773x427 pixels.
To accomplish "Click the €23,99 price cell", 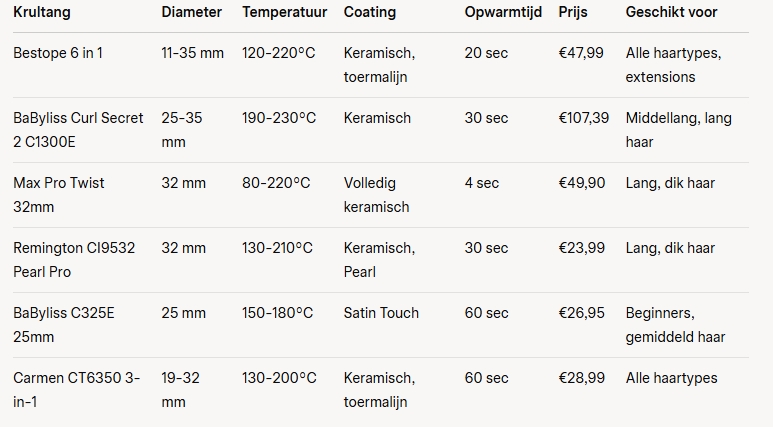I will (x=582, y=248).
